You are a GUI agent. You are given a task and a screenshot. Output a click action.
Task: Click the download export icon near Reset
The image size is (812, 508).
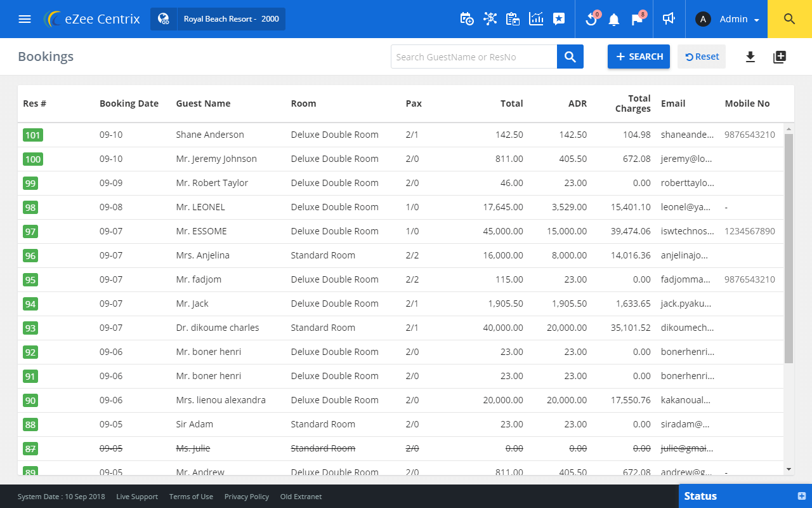coord(750,57)
